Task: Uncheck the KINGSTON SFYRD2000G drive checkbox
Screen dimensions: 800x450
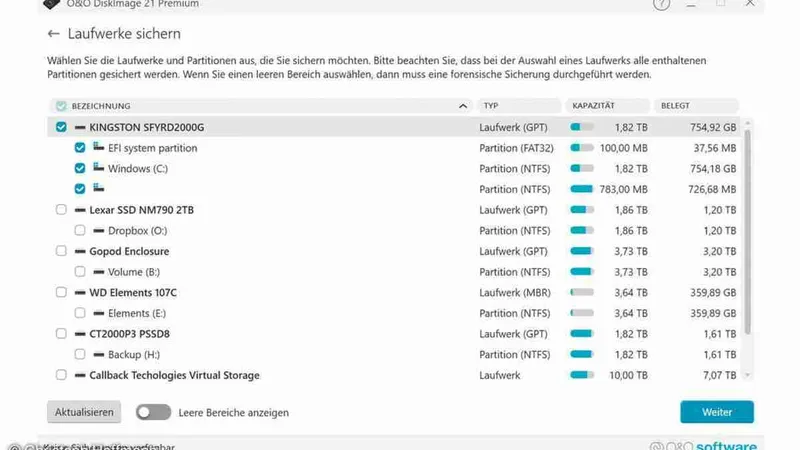Action: (62, 127)
